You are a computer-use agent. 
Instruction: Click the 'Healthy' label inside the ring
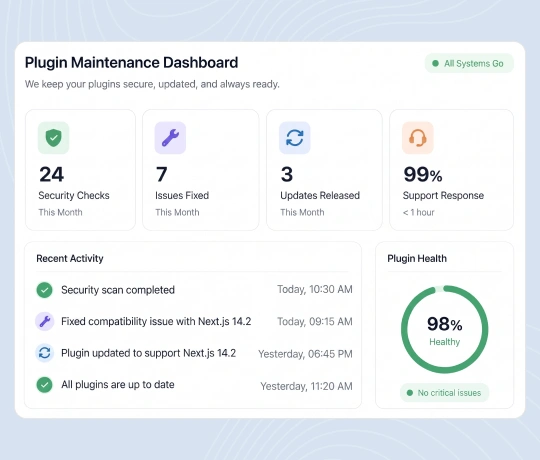click(x=445, y=342)
